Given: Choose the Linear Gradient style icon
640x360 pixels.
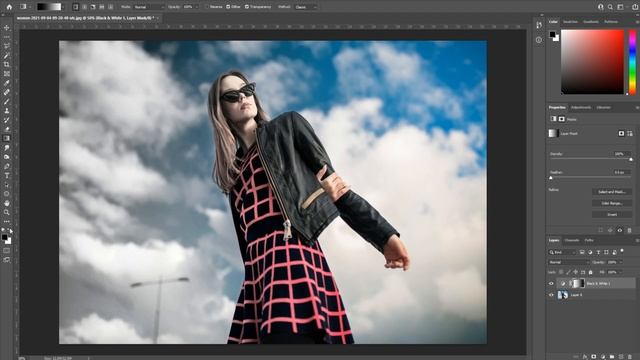Looking at the screenshot, I should (76, 7).
